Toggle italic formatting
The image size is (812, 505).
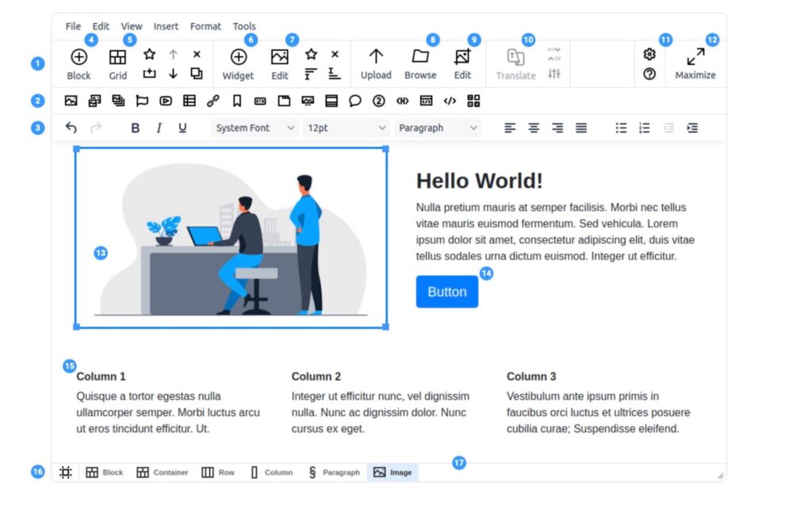click(159, 127)
